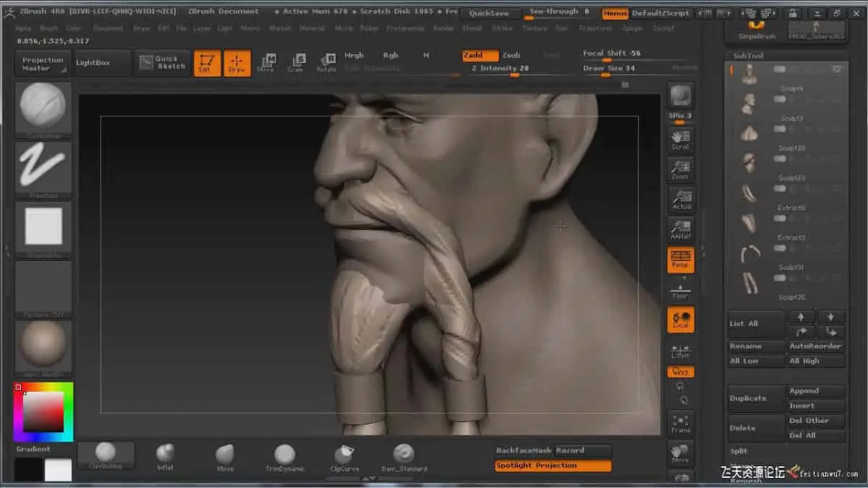This screenshot has width=868, height=488.
Task: Select the Move transform tool in top shelf
Action: coord(265,63)
